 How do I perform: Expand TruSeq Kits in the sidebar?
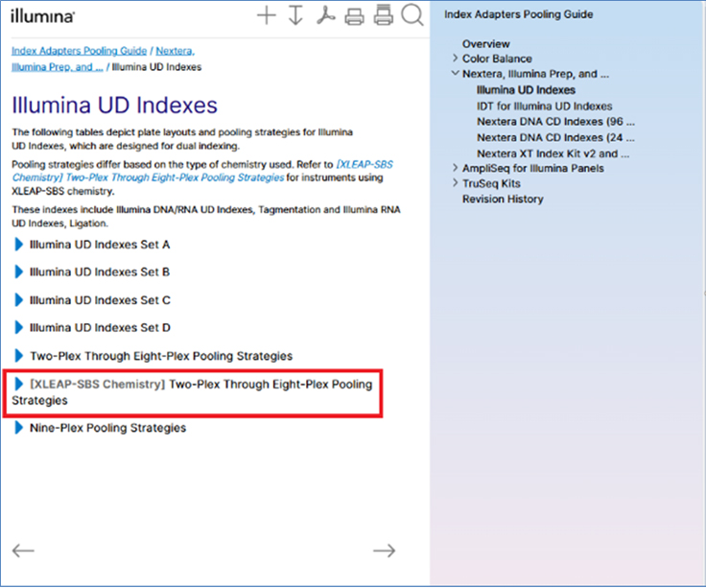(456, 183)
